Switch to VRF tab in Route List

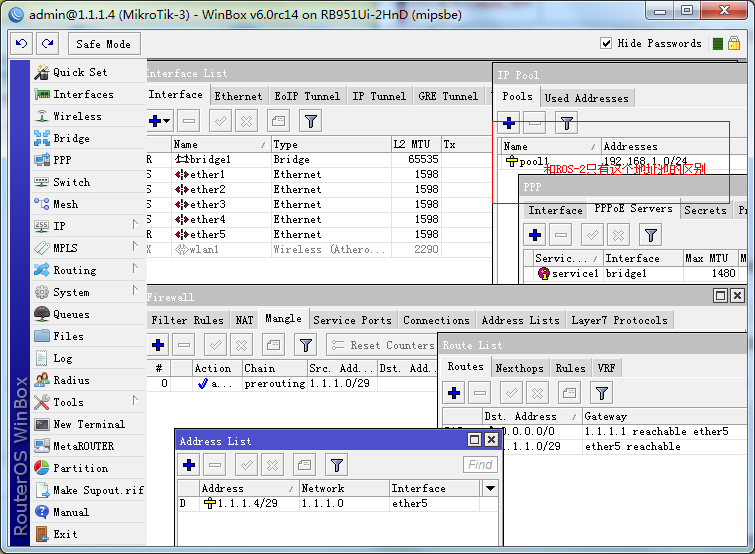607,369
